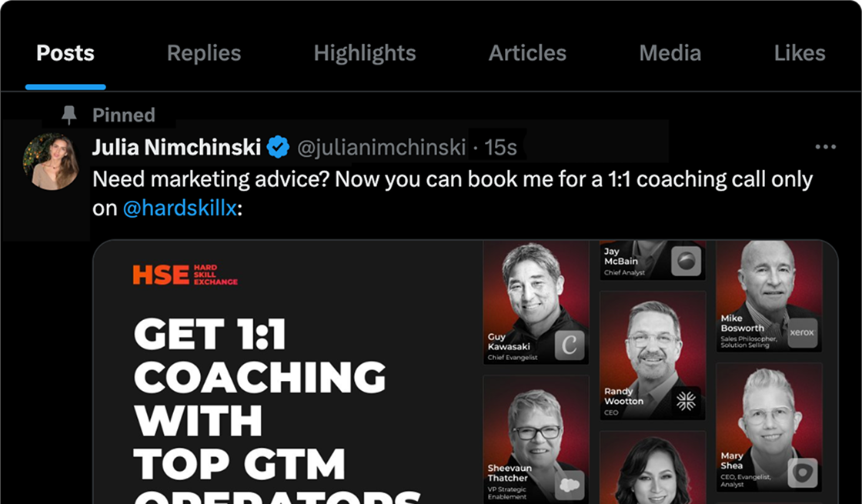Image resolution: width=862 pixels, height=504 pixels.
Task: Click the Salesforce cloud logo on Sheevaun Thatcher card
Action: pos(570,485)
